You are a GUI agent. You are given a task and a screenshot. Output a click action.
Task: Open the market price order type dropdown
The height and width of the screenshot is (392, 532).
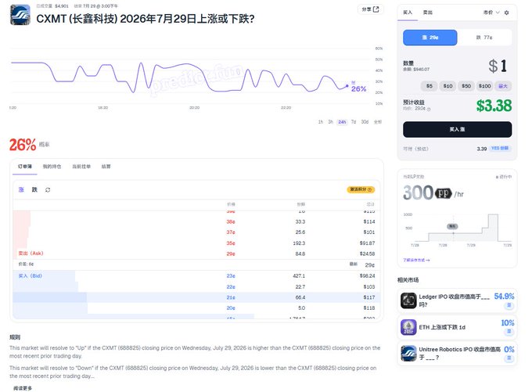pos(491,13)
